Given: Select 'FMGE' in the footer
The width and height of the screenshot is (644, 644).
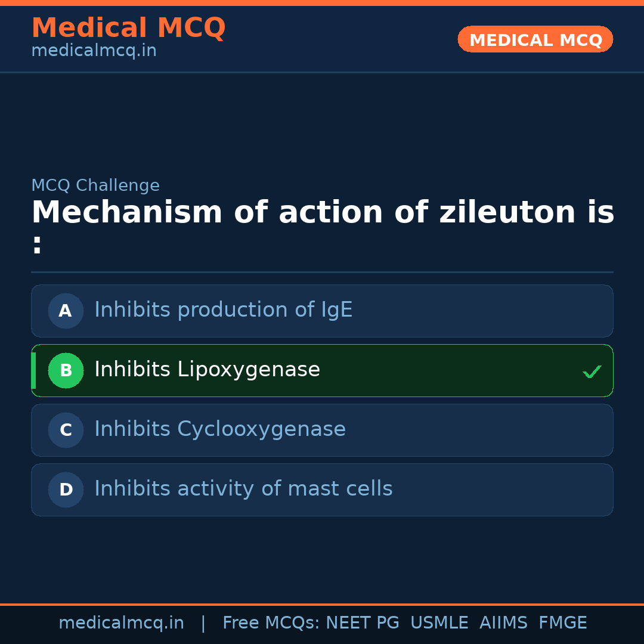Looking at the screenshot, I should pos(562,623).
